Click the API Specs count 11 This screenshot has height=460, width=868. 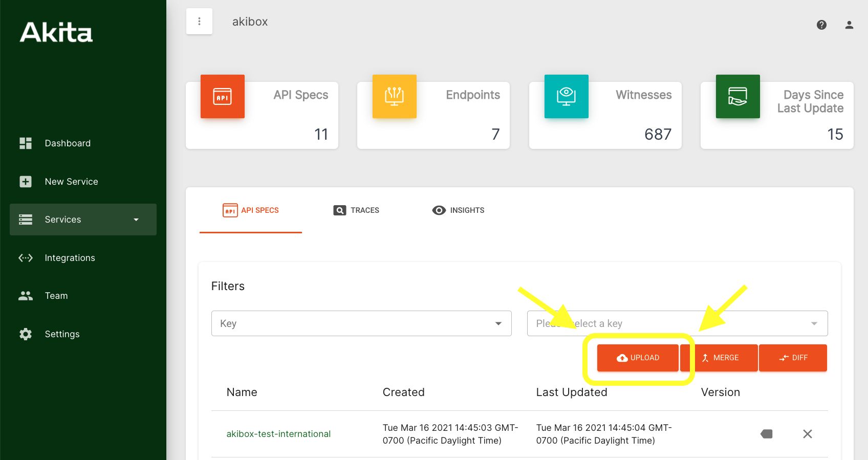coord(321,134)
